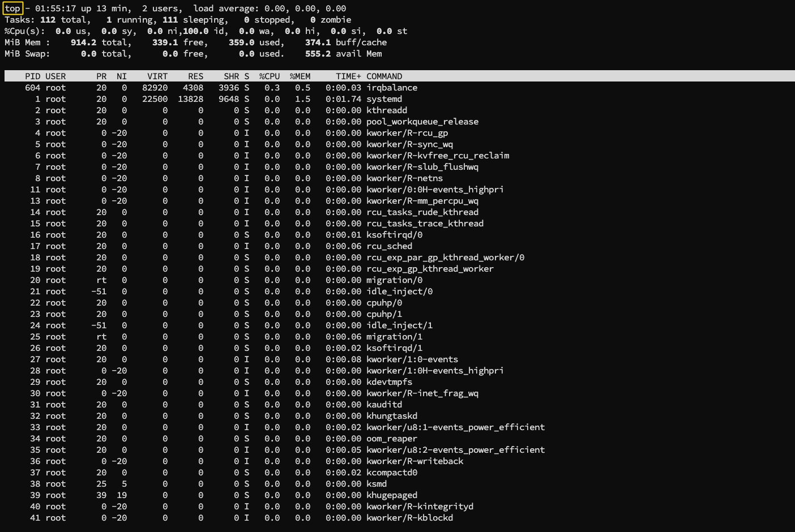Select the ksoftirqd/0 command

[395, 235]
